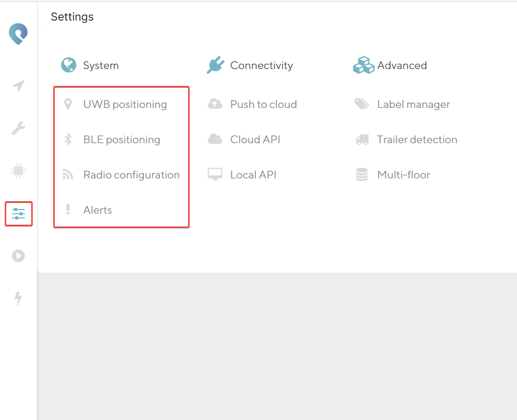Open Cloud API settings
The width and height of the screenshot is (517, 420).
pyautogui.click(x=255, y=140)
